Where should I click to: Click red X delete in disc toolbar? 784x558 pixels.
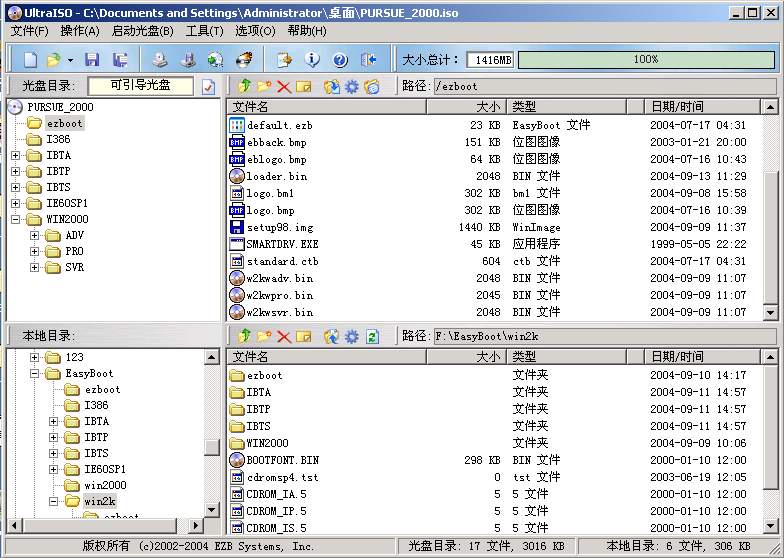tap(284, 87)
